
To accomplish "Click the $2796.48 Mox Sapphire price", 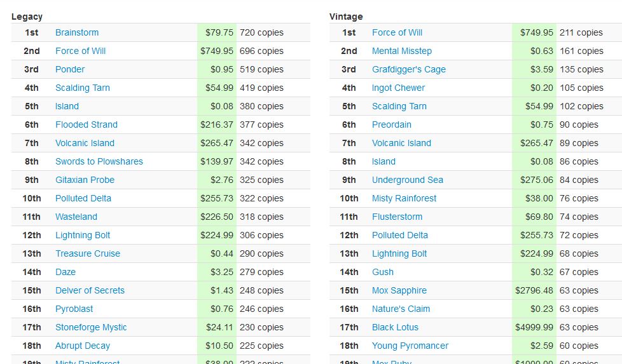I will [534, 290].
